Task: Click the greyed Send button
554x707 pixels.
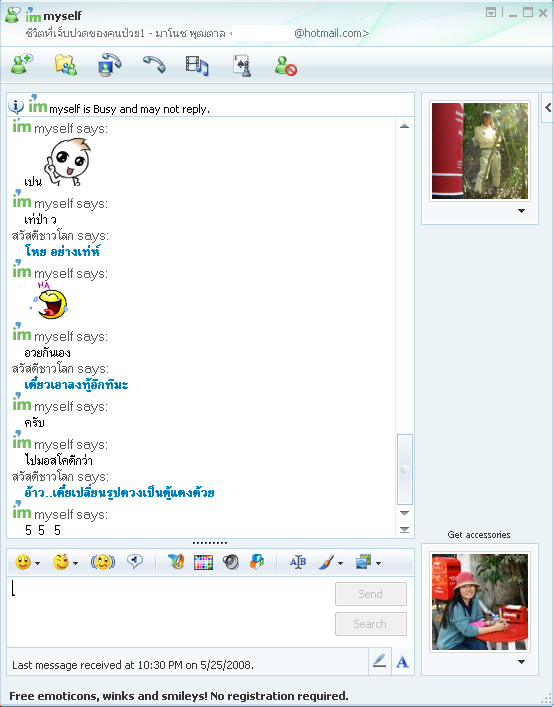Action: 371,594
